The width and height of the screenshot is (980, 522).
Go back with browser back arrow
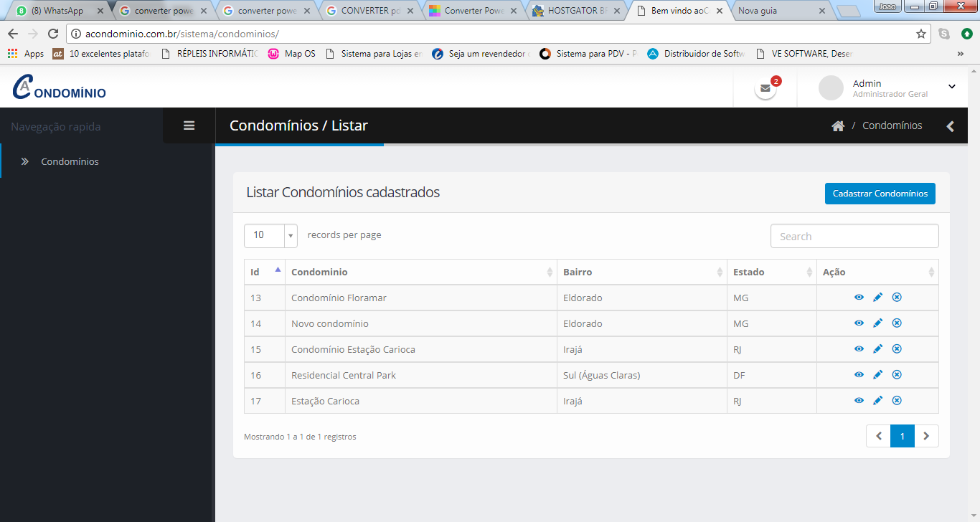tap(13, 34)
